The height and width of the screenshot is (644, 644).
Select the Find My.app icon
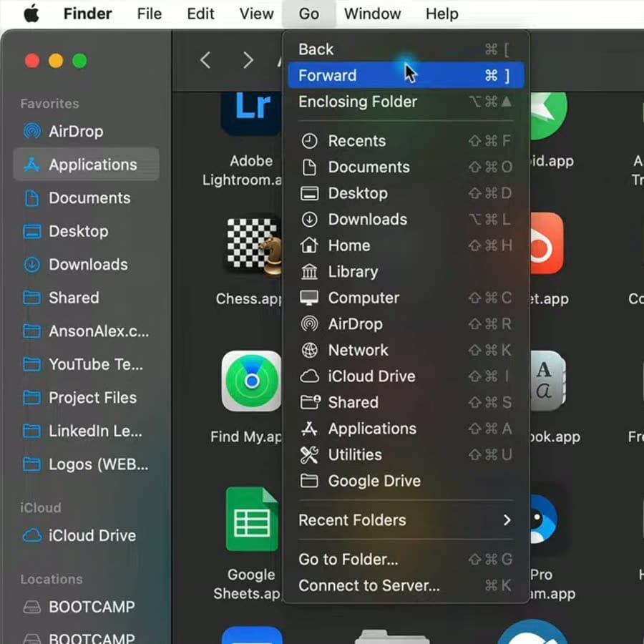click(x=252, y=381)
